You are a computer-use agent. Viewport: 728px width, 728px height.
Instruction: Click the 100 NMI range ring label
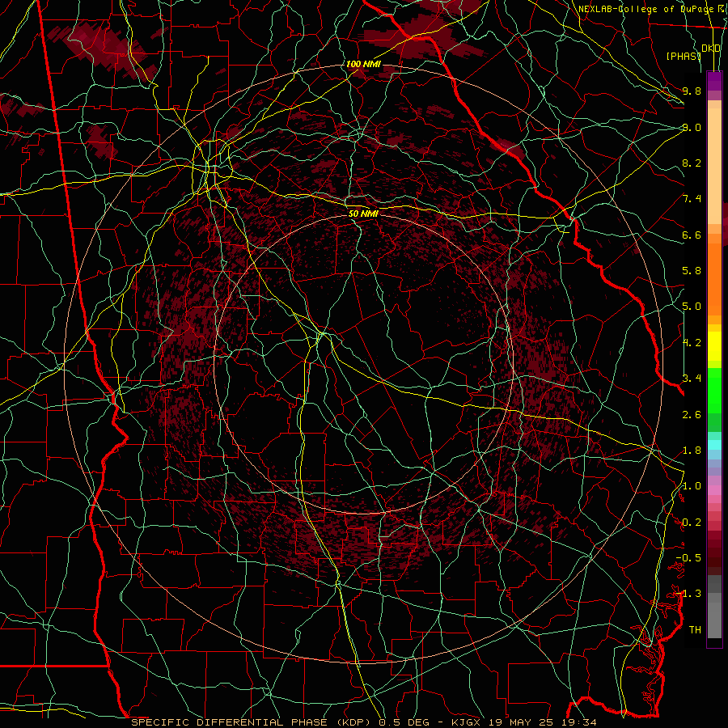(363, 64)
